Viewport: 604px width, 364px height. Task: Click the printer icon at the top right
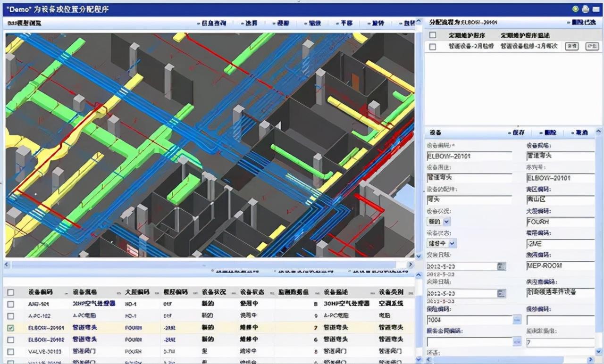(x=586, y=8)
